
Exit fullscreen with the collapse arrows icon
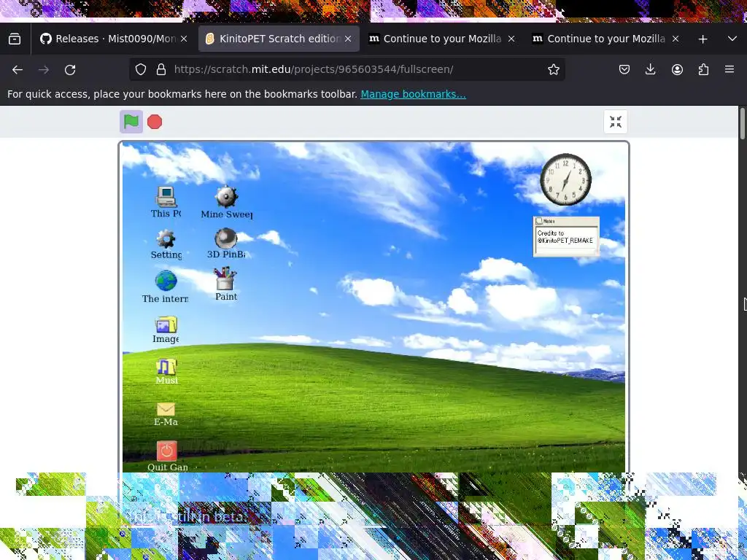[615, 122]
